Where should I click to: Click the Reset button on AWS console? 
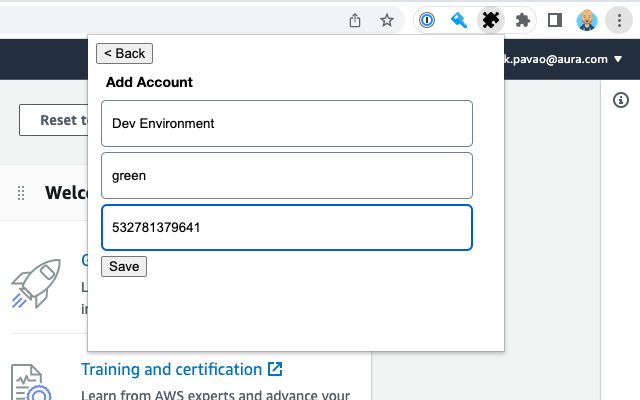53,120
